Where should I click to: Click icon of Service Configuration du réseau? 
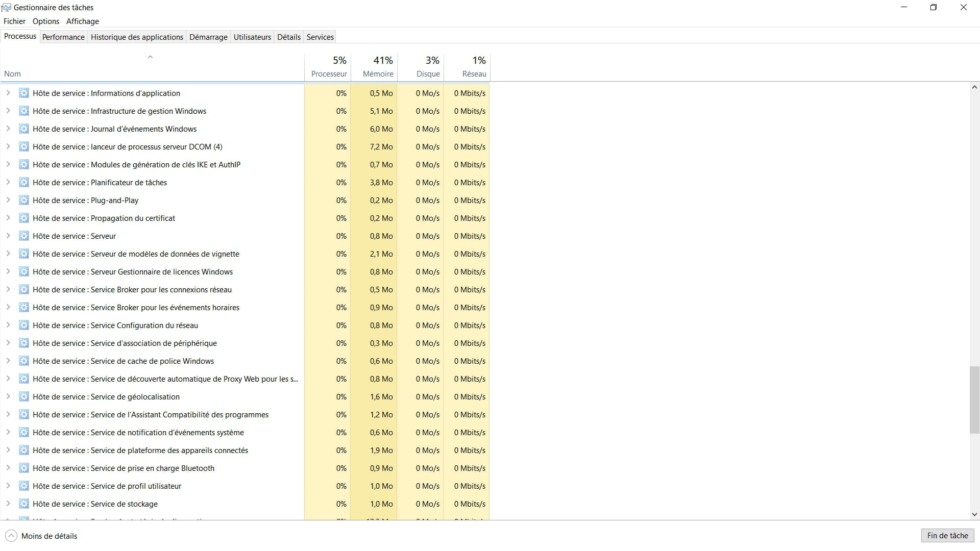coord(23,325)
